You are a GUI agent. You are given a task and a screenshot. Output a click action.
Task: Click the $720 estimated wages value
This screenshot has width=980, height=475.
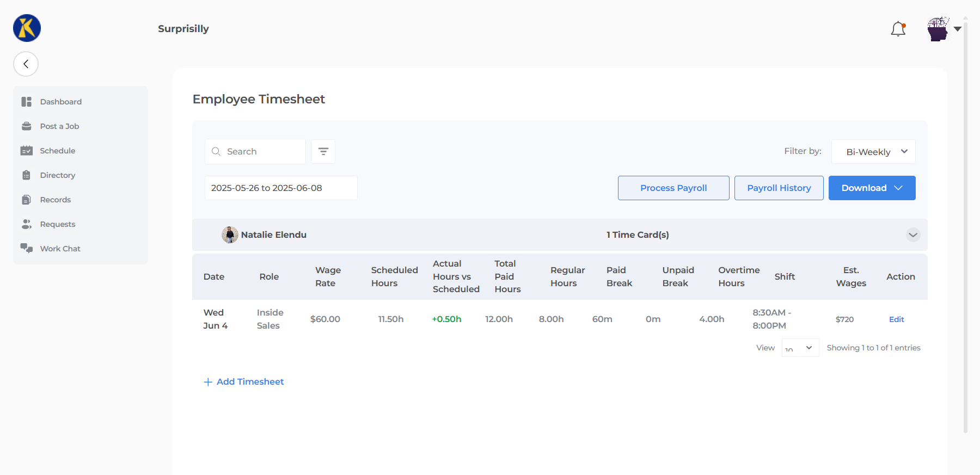[844, 319]
